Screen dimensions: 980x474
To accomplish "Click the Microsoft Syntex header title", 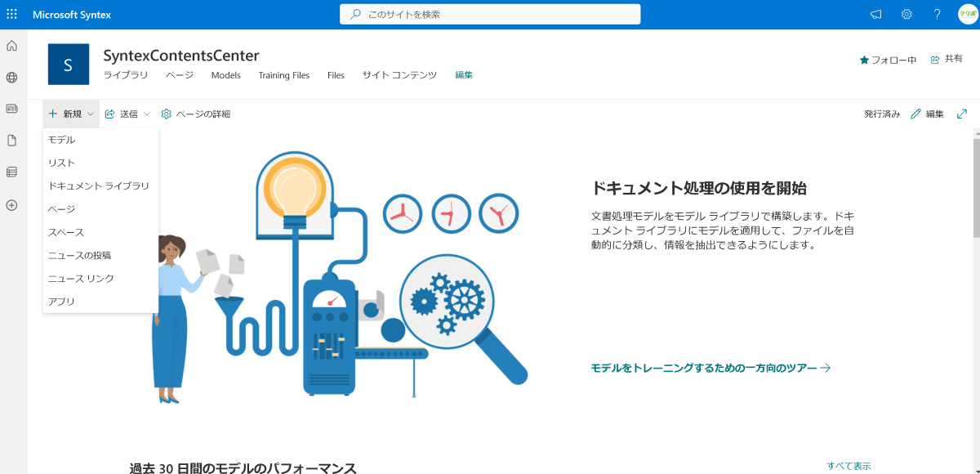I will click(72, 15).
